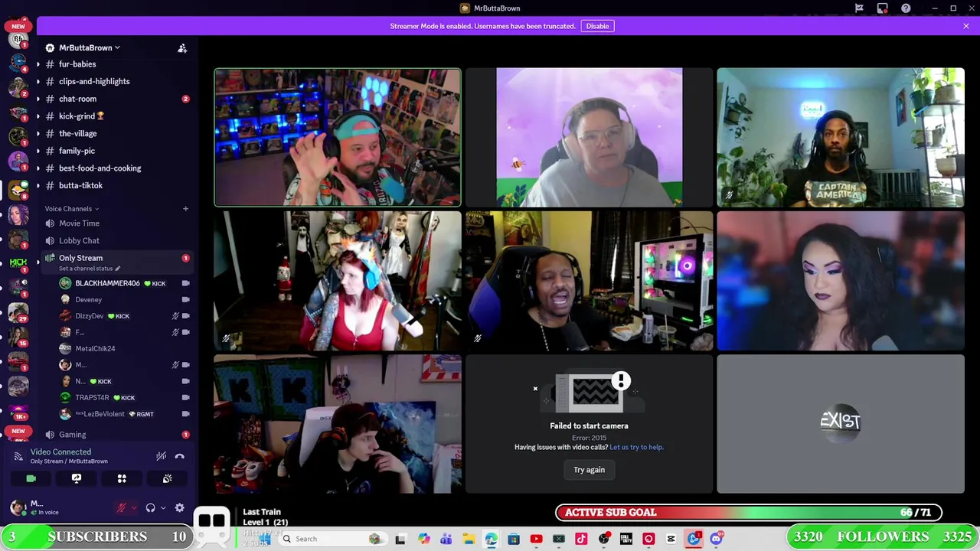Open the connection status signal icon
This screenshot has width=980, height=551.
tap(18, 456)
